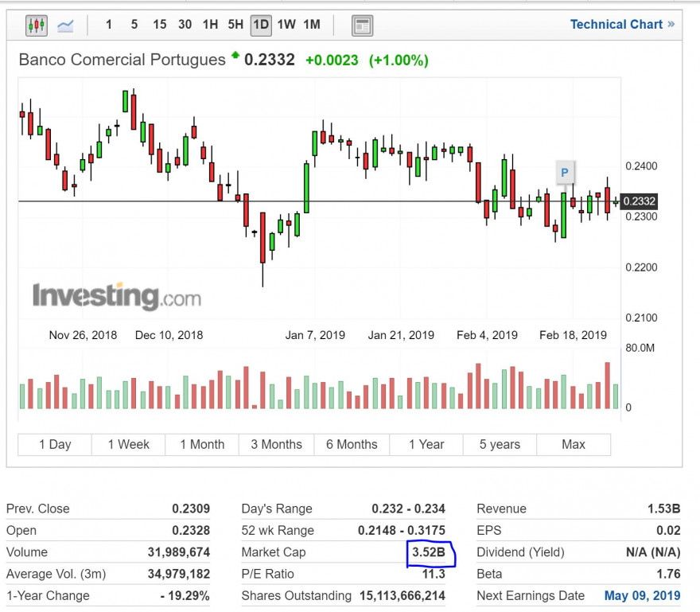The width and height of the screenshot is (700, 612).
Task: Show the 1 Week range
Action: coord(129,445)
